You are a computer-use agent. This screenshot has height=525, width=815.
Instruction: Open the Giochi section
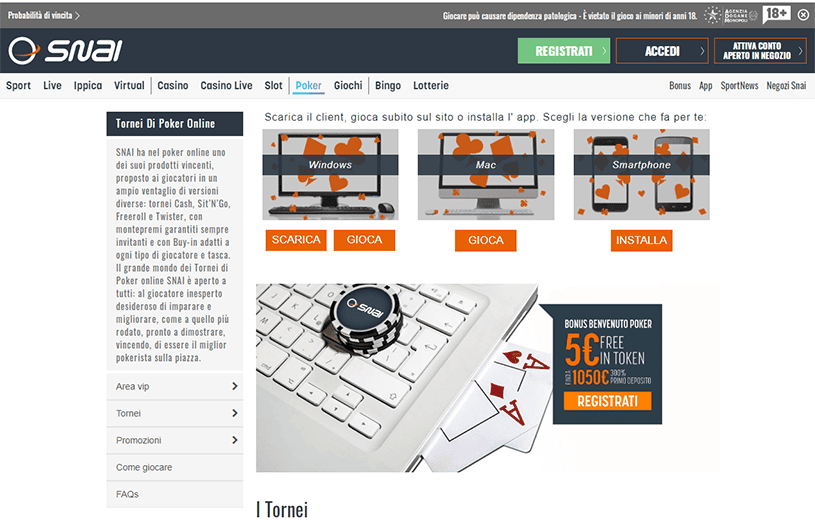pyautogui.click(x=348, y=85)
